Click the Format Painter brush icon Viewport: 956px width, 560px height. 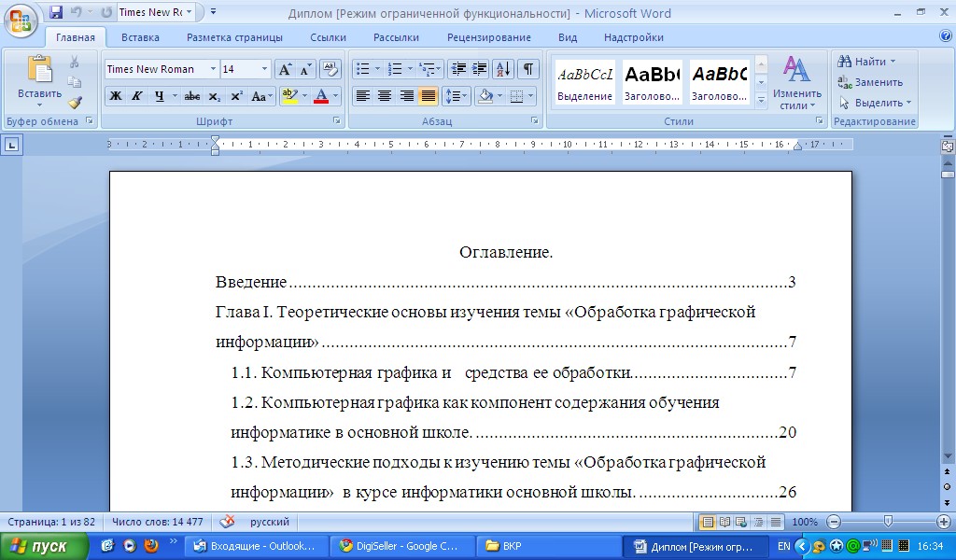click(x=75, y=103)
